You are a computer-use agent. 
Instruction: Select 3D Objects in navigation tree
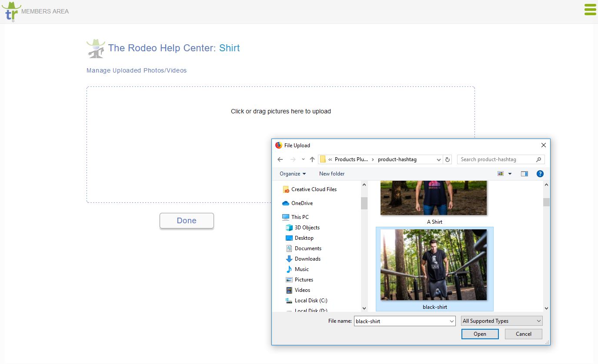point(307,228)
